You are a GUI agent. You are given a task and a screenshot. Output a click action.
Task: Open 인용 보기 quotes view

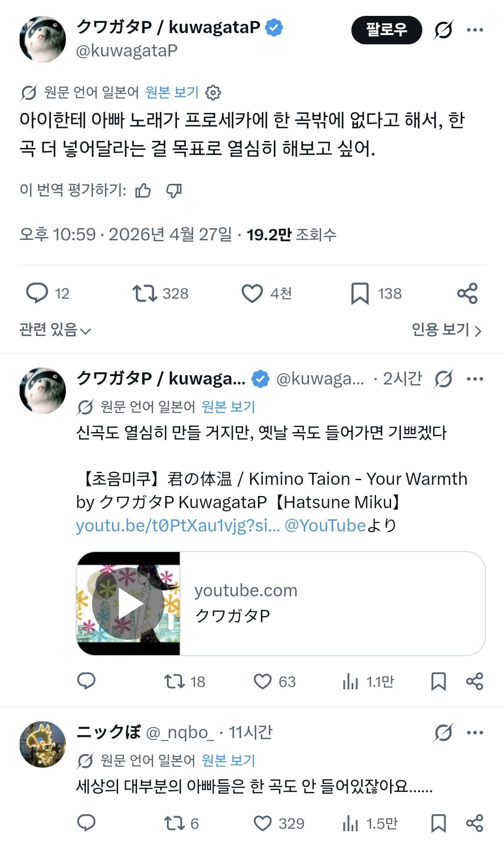pyautogui.click(x=446, y=330)
